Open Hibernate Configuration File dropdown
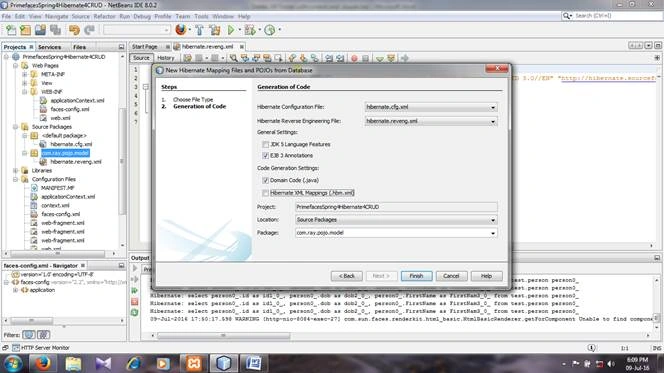 coord(493,108)
